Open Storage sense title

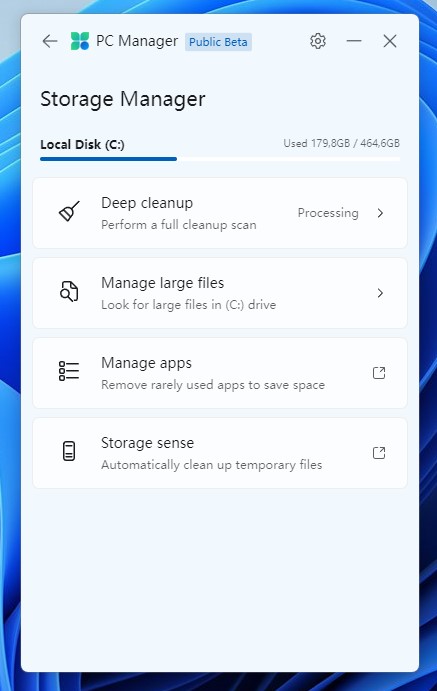click(148, 443)
